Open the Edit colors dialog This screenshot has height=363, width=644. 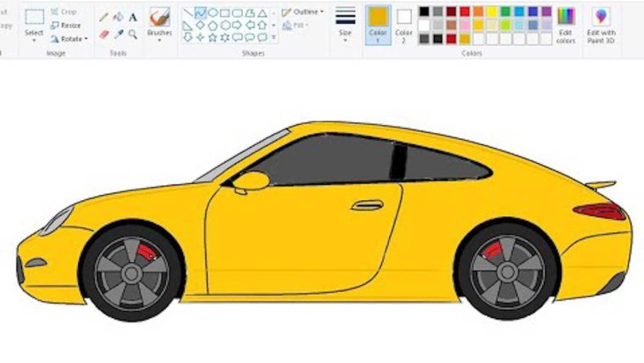click(565, 24)
